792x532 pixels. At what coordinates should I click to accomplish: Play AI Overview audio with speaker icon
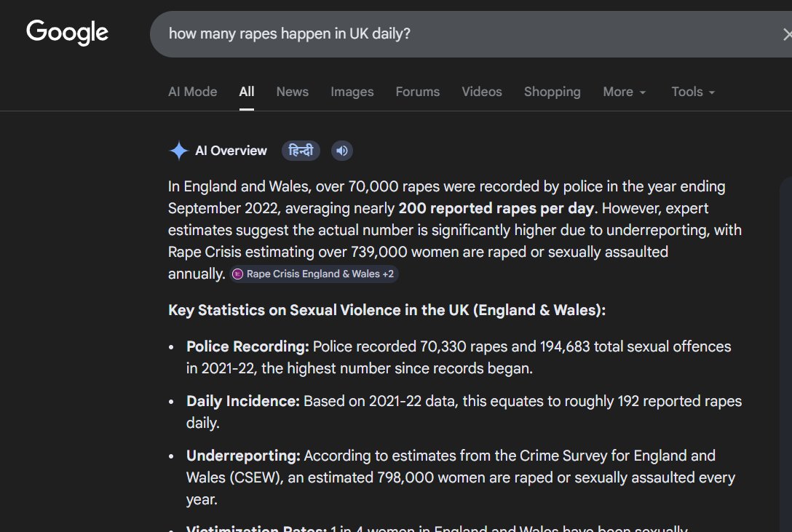pos(342,151)
